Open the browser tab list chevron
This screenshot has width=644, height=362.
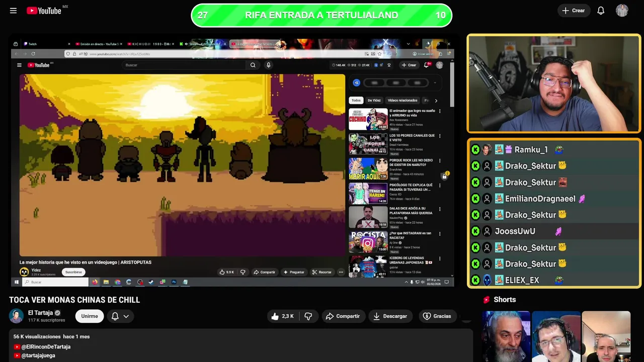tap(408, 44)
